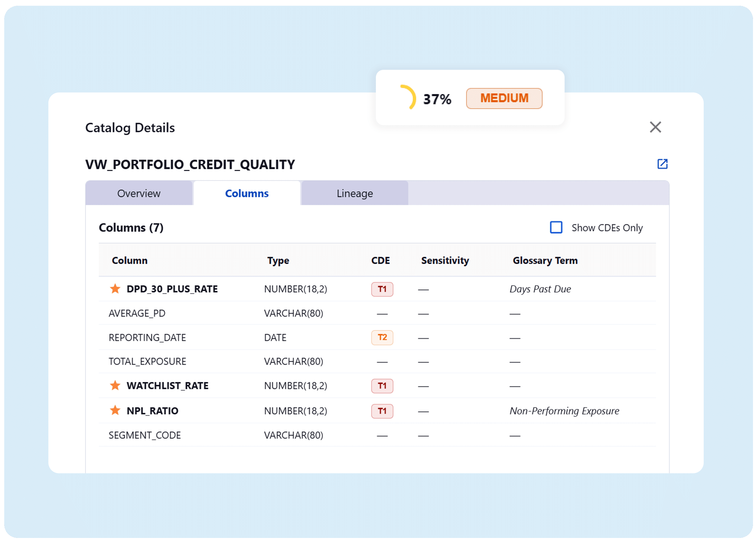This screenshot has width=756, height=544.
Task: Click the VW_PORTFOLIO_CREDIT_QUALITY title
Action: [x=190, y=165]
